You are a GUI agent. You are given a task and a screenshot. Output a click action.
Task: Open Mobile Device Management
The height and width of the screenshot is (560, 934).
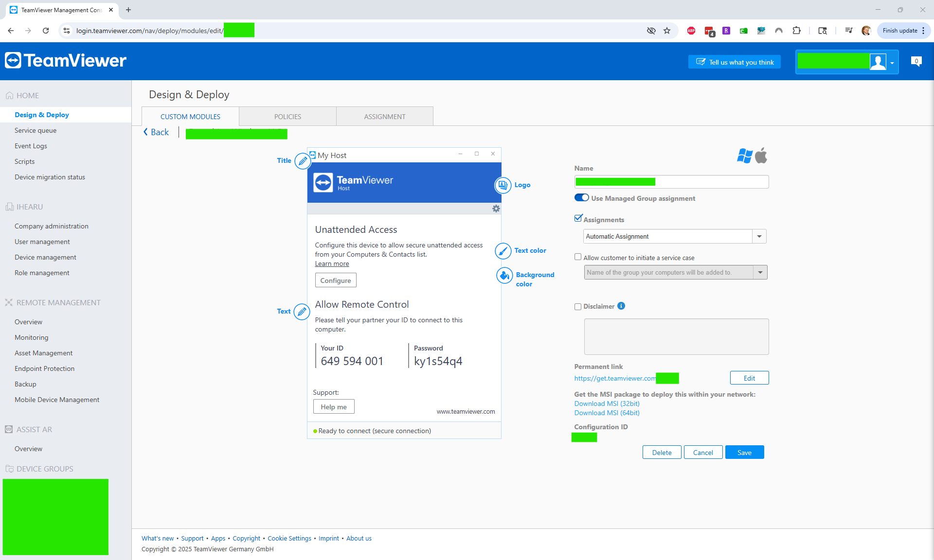(57, 400)
